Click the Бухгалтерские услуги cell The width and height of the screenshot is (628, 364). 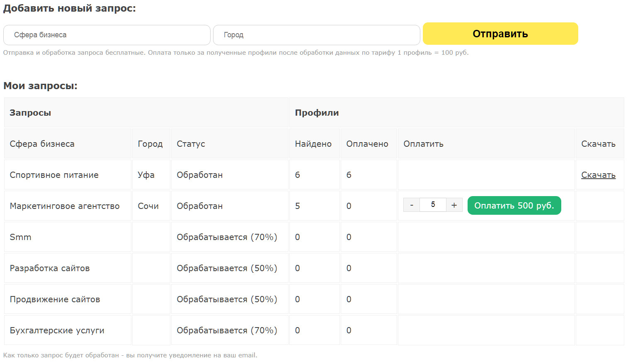pos(68,330)
